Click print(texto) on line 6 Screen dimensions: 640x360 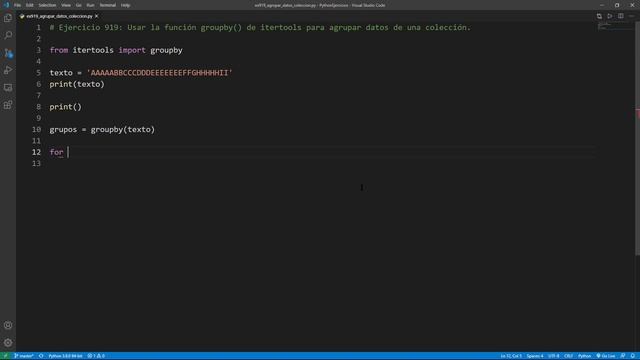point(77,84)
